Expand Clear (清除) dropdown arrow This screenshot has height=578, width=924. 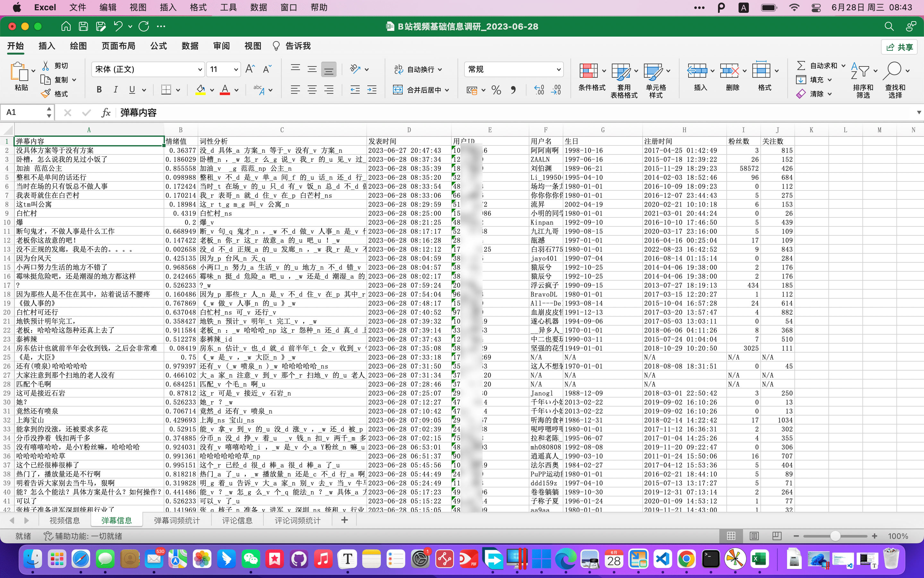click(x=830, y=94)
